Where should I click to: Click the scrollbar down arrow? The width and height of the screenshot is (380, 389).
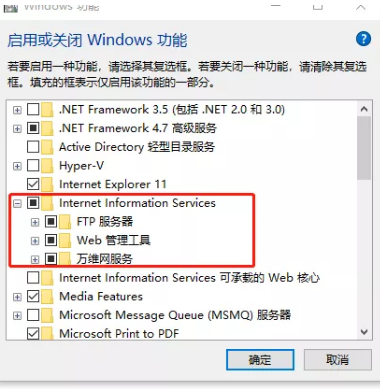(364, 332)
